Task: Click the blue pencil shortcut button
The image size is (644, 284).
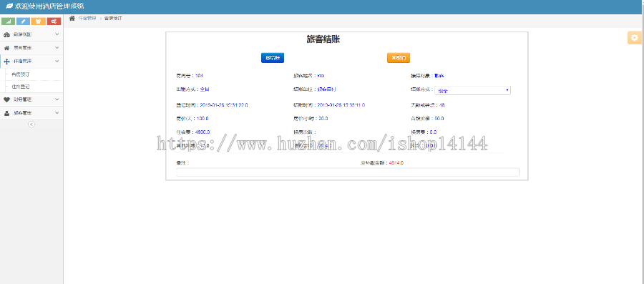Action: tap(24, 21)
